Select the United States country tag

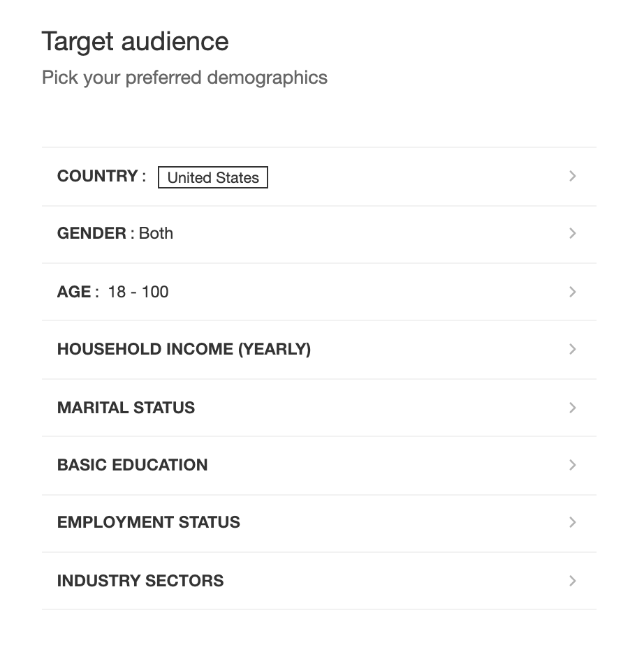[213, 178]
